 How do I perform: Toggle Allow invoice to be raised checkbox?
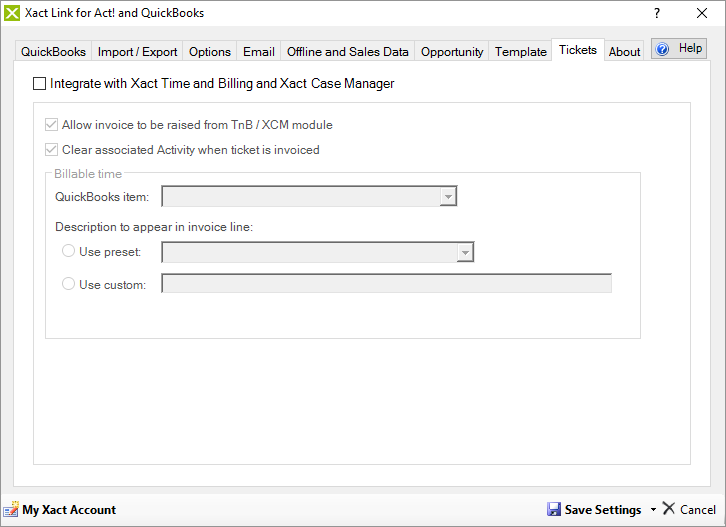51,125
